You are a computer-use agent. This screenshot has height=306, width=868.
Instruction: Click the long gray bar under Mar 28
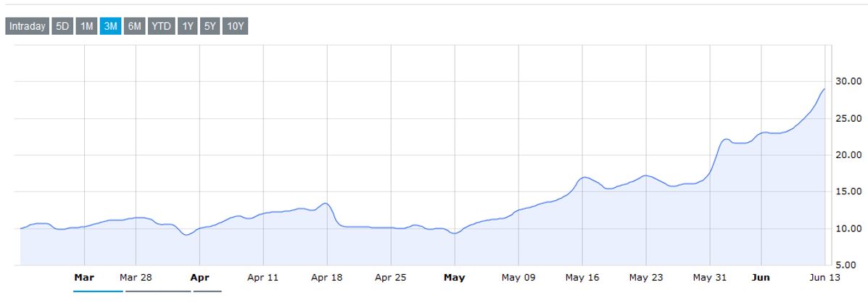[x=158, y=291]
